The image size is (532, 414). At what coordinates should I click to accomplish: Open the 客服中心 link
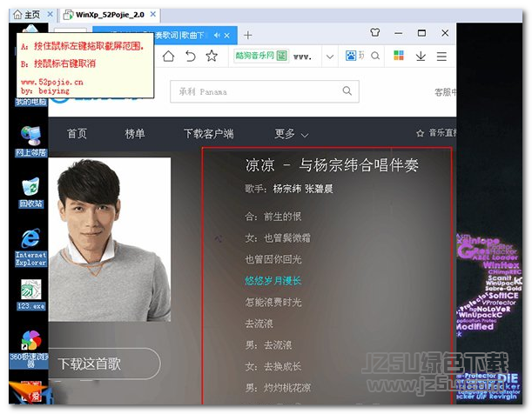click(x=445, y=92)
